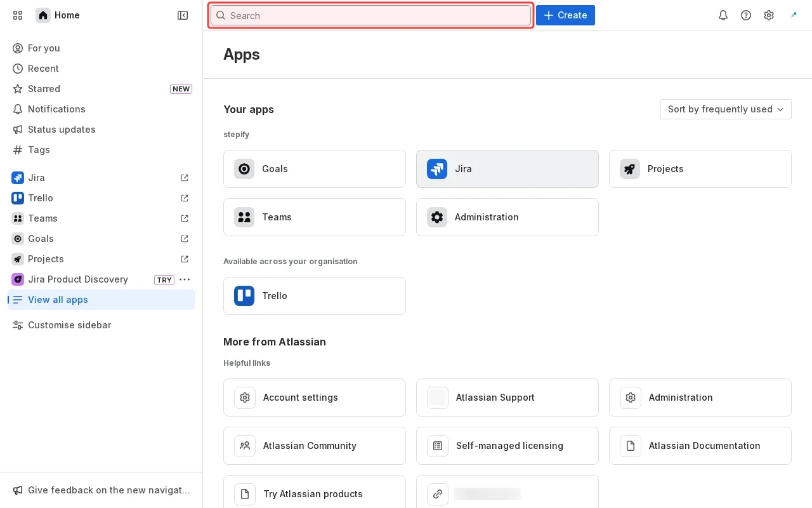Open the Atlassian Community tile

[315, 446]
